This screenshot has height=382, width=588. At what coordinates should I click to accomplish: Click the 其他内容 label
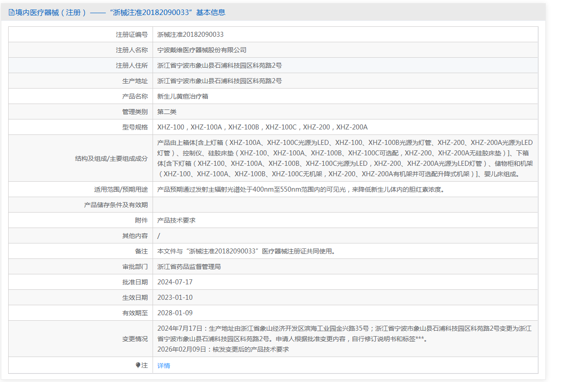click(135, 236)
